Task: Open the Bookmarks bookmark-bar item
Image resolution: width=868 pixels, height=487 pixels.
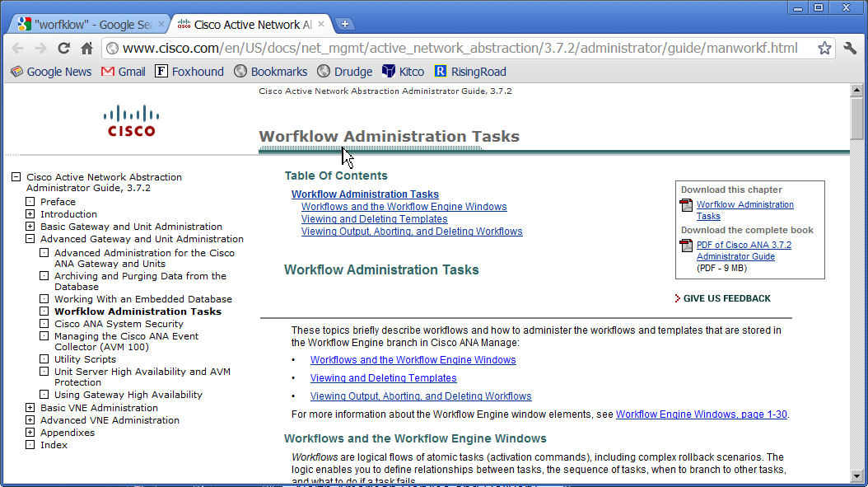Action: point(270,72)
